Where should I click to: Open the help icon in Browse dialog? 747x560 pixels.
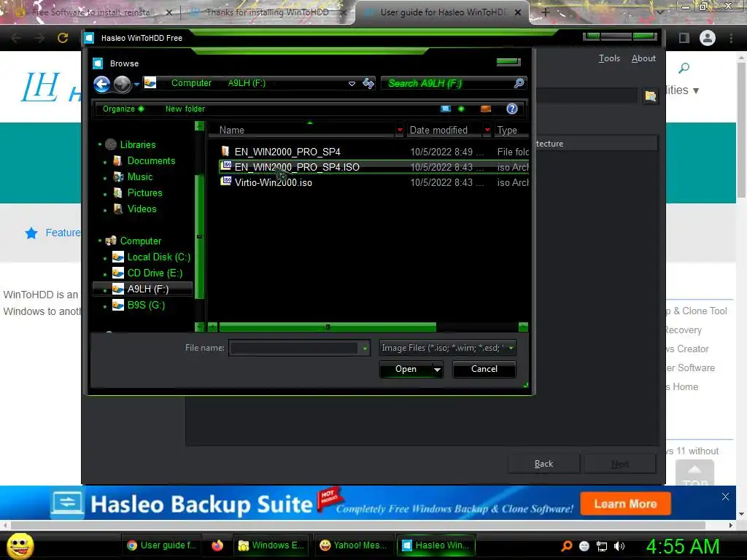pyautogui.click(x=511, y=109)
